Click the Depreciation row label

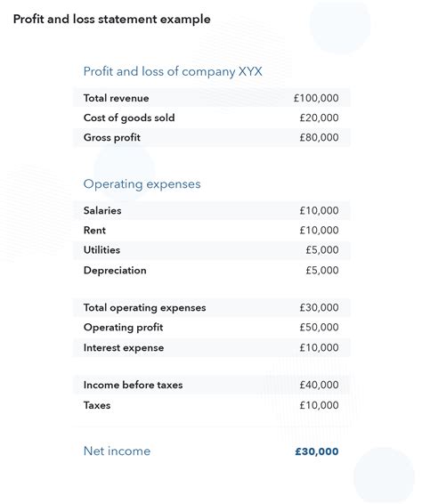115,271
